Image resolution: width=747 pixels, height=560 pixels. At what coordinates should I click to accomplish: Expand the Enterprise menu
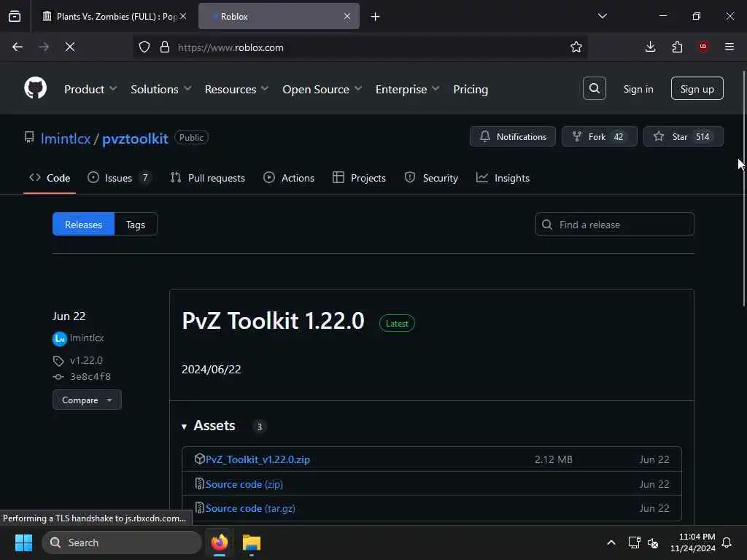click(x=407, y=89)
